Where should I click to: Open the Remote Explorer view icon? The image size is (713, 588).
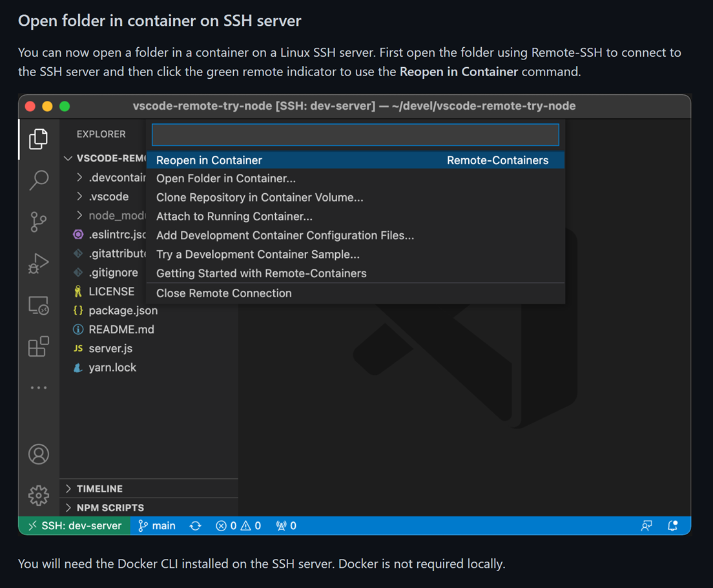[39, 306]
